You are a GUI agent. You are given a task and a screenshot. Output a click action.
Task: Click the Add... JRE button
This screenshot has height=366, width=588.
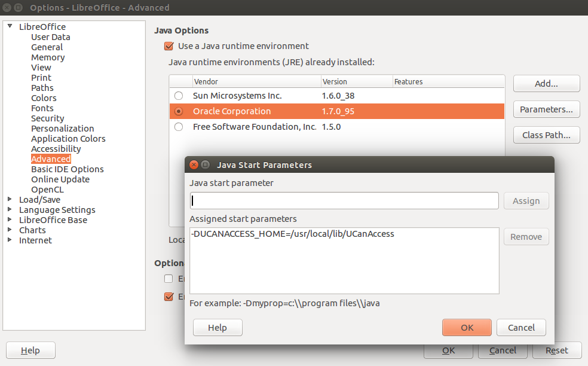pos(546,84)
